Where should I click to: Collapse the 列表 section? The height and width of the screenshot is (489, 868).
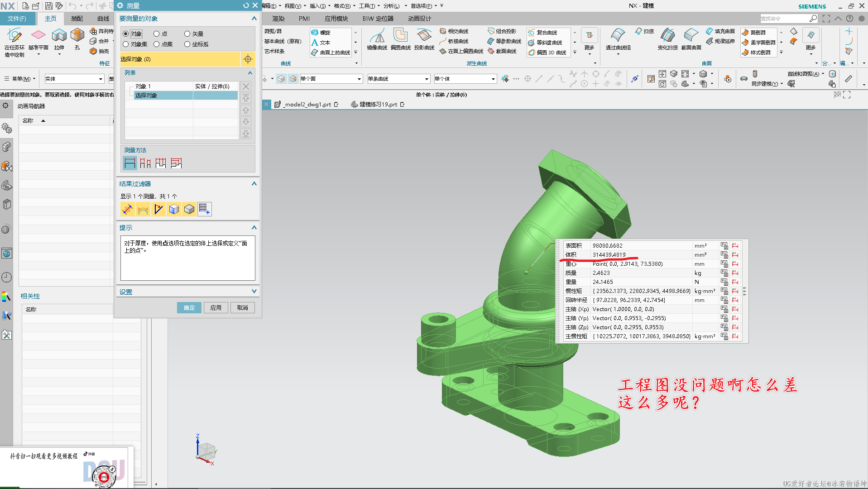coord(250,73)
